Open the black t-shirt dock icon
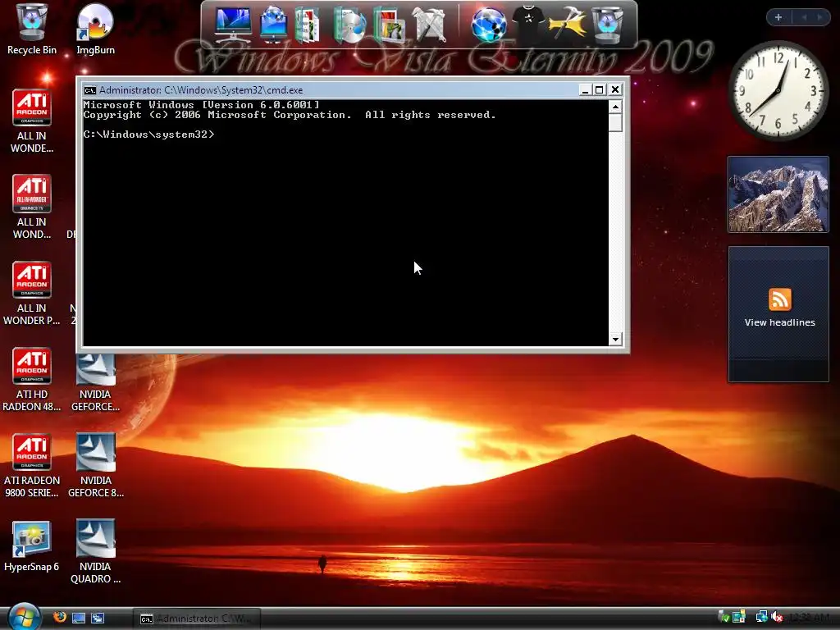 point(528,24)
